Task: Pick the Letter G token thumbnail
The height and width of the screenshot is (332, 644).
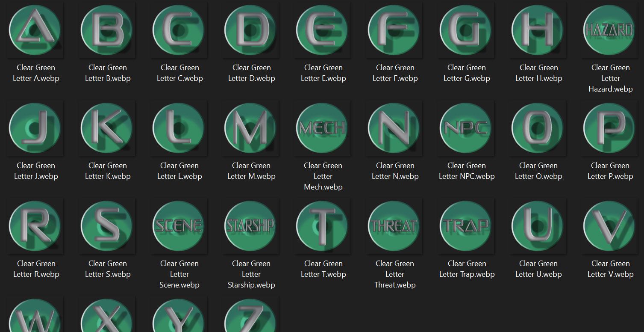Action: coord(466,30)
